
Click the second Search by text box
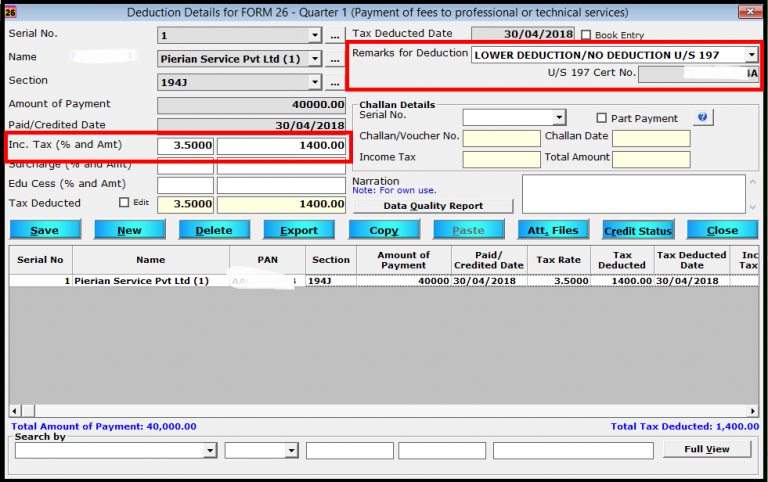click(x=442, y=450)
